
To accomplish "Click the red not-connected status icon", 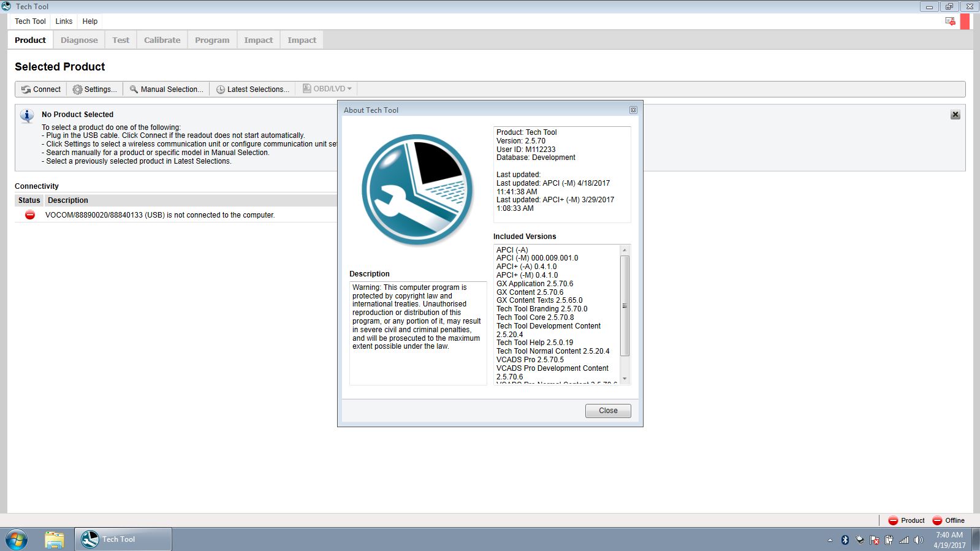I will 29,215.
